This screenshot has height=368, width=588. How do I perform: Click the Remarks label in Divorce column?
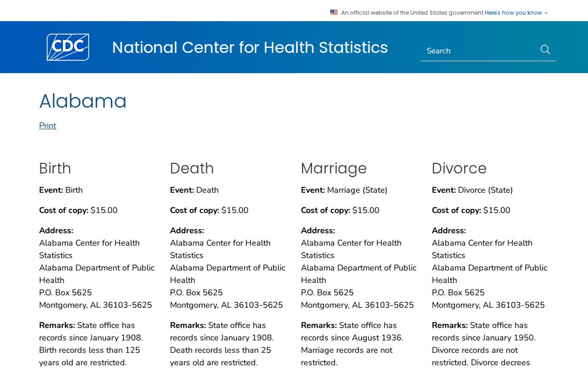pos(450,325)
